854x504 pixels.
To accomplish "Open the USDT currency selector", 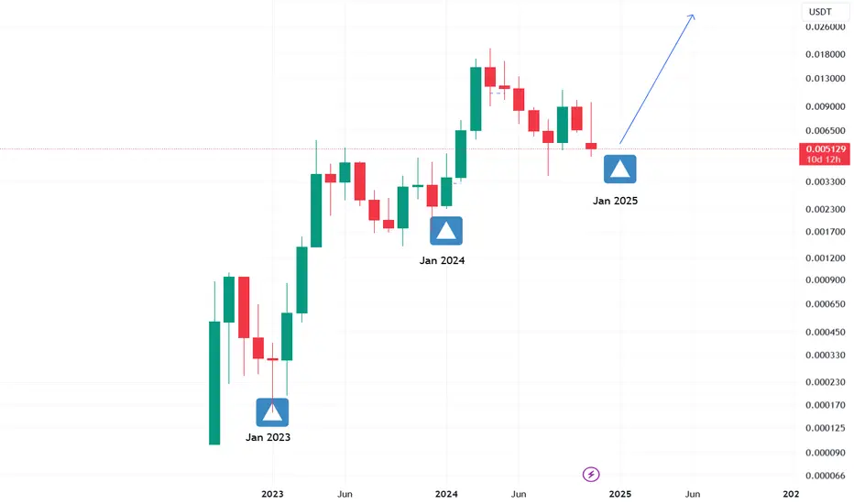I will pyautogui.click(x=825, y=12).
